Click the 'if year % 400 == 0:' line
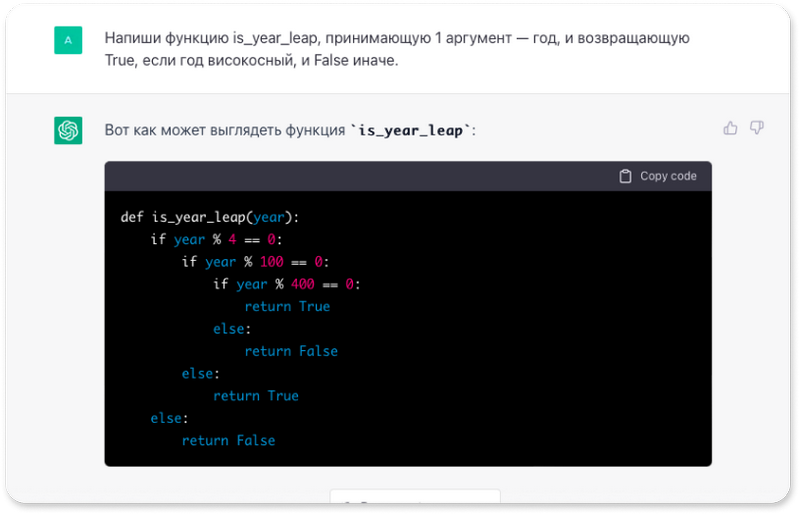 [286, 284]
